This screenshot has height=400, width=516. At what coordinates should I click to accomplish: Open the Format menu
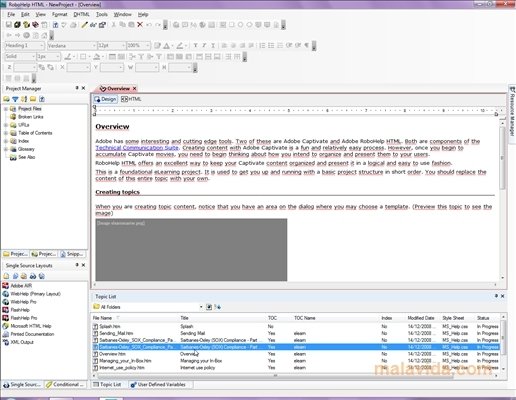(x=60, y=14)
